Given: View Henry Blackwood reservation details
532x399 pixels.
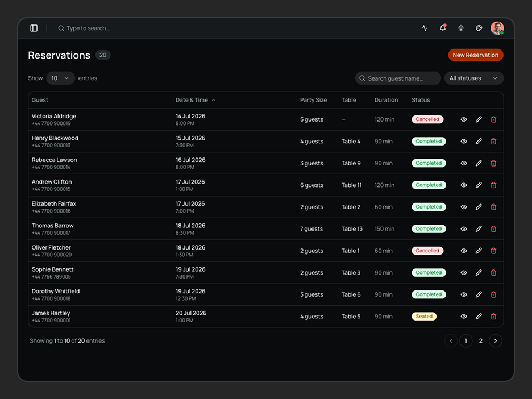Looking at the screenshot, I should [464, 141].
